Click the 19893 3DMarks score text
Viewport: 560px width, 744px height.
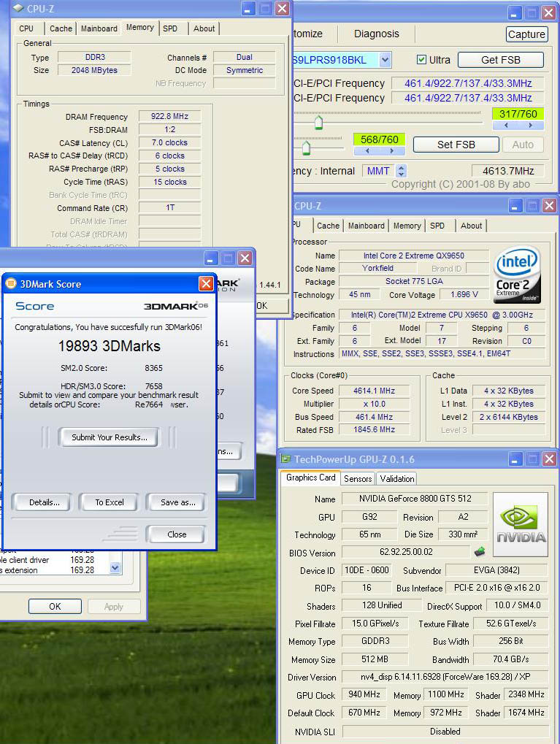(x=110, y=346)
